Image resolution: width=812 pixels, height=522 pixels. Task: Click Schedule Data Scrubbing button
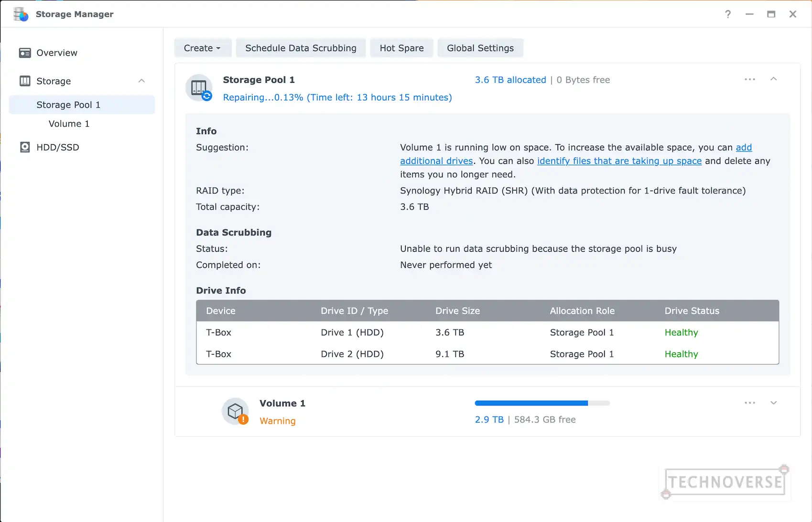point(301,48)
